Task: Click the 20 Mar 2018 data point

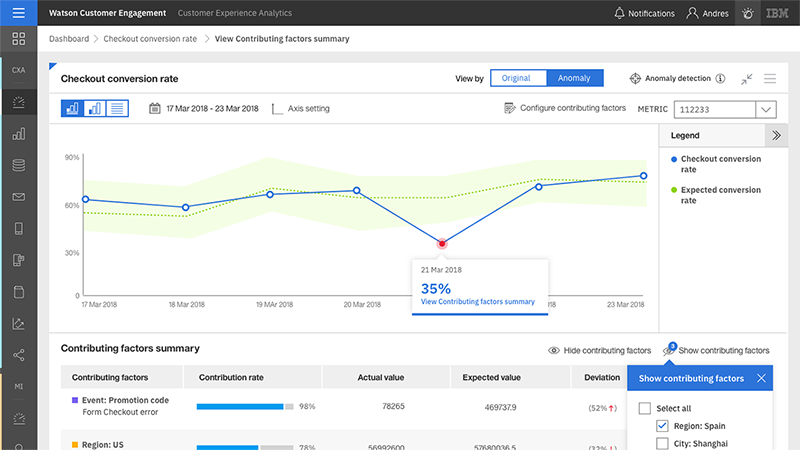Action: tap(357, 191)
